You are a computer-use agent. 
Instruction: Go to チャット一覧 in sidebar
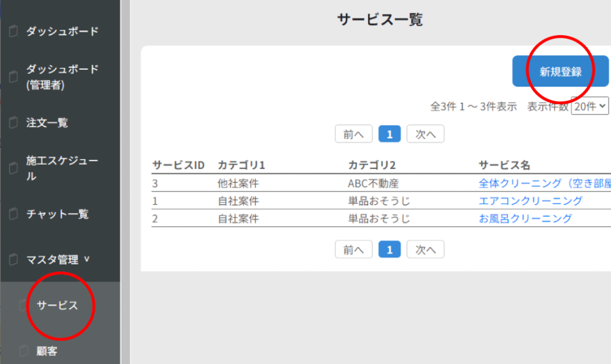pos(57,214)
